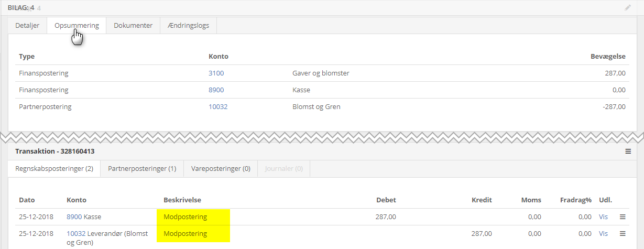Show the Ændringslogs tab
Image resolution: width=644 pixels, height=249 pixels.
188,26
